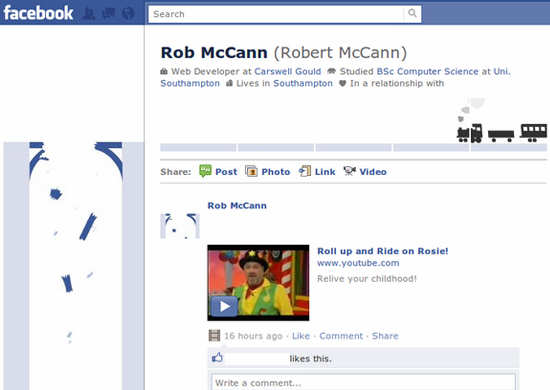This screenshot has height=390, width=550.
Task: Click the passenger carriage train icon
Action: click(533, 133)
